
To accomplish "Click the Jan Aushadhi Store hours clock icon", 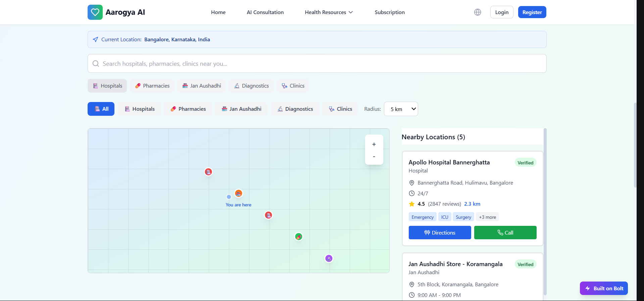I will 412,295.
